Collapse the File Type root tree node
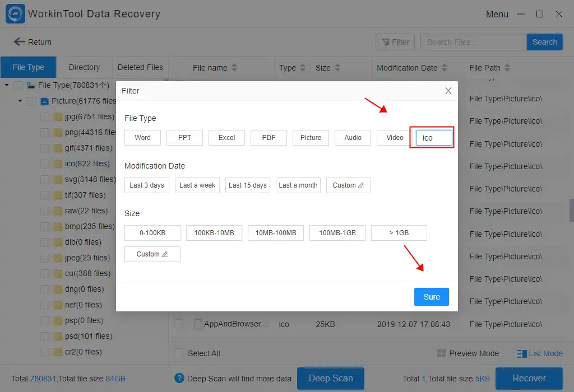Viewport: 574px width, 392px height. [x=7, y=85]
